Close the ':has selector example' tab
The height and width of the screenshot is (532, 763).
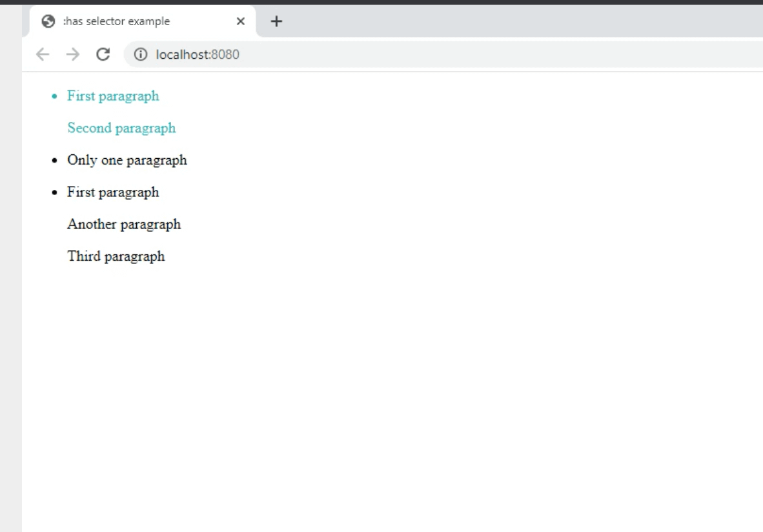pyautogui.click(x=240, y=21)
